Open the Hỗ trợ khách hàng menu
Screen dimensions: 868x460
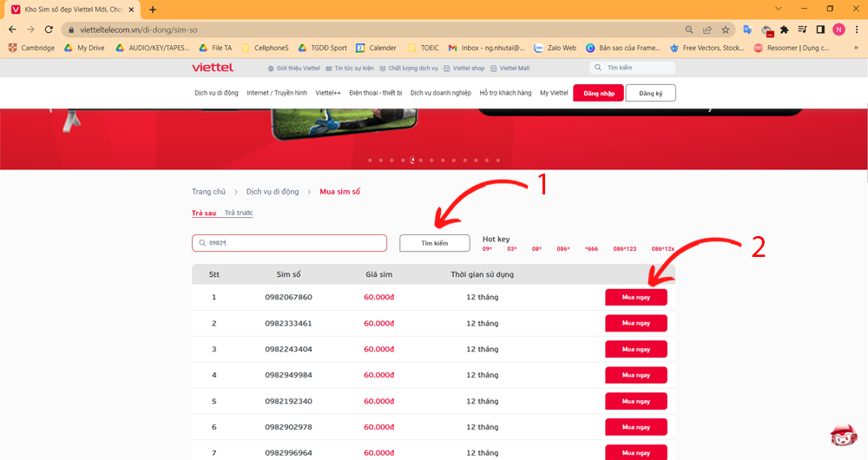click(505, 93)
